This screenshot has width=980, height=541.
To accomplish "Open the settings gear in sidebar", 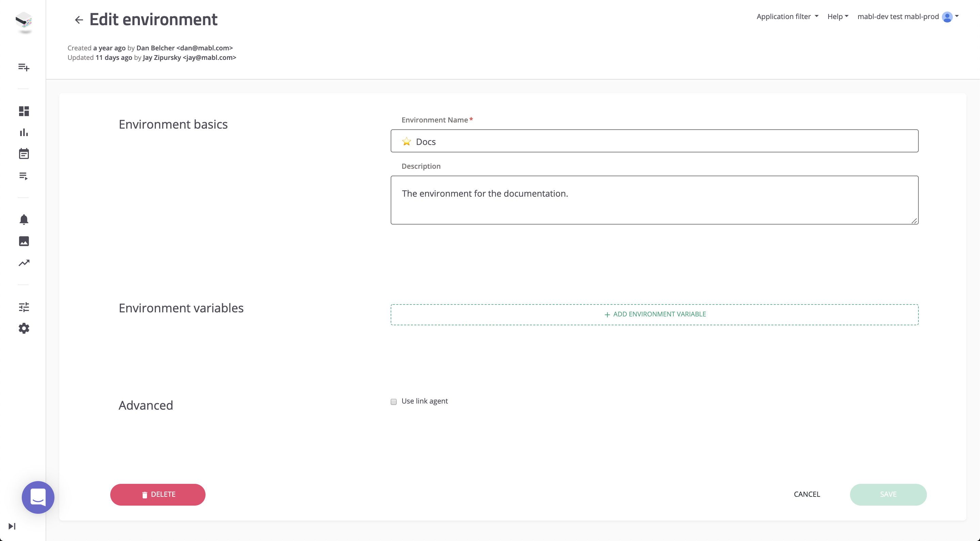I will (x=23, y=328).
